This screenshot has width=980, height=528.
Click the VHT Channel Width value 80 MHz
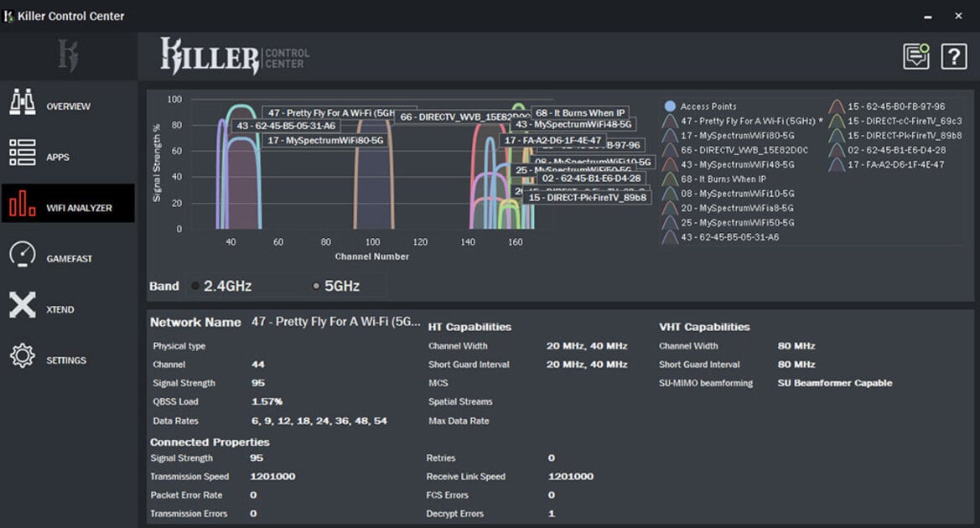pos(796,346)
